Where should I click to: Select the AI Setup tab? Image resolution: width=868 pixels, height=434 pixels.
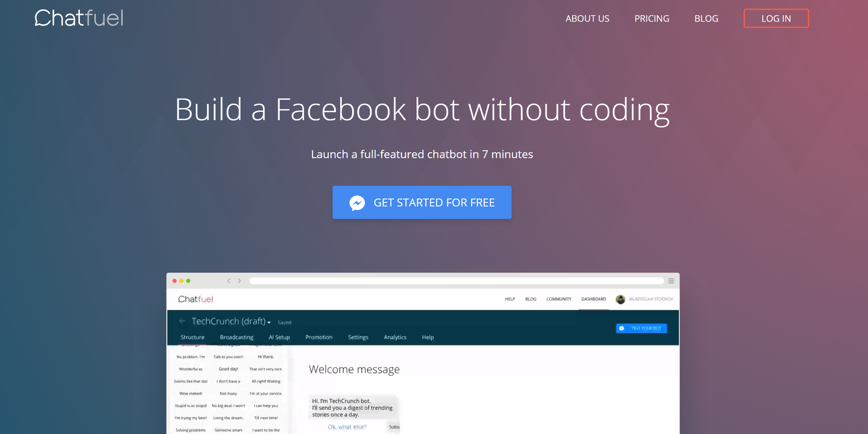(279, 337)
